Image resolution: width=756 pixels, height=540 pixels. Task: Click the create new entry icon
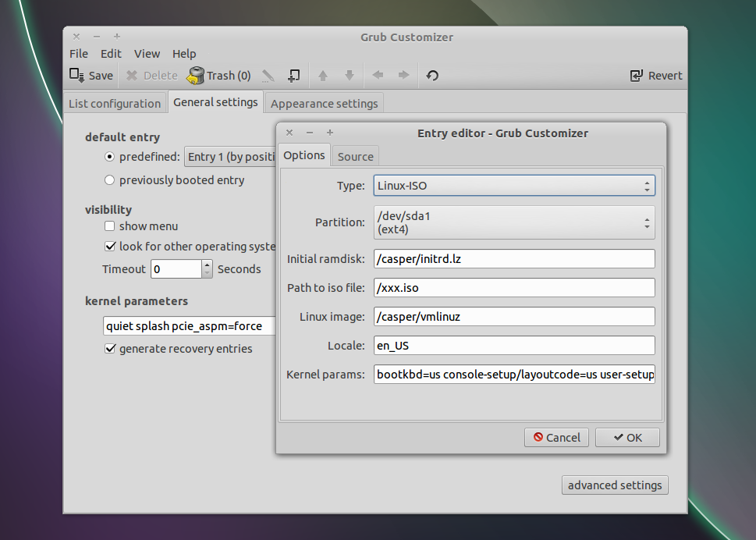pos(293,76)
